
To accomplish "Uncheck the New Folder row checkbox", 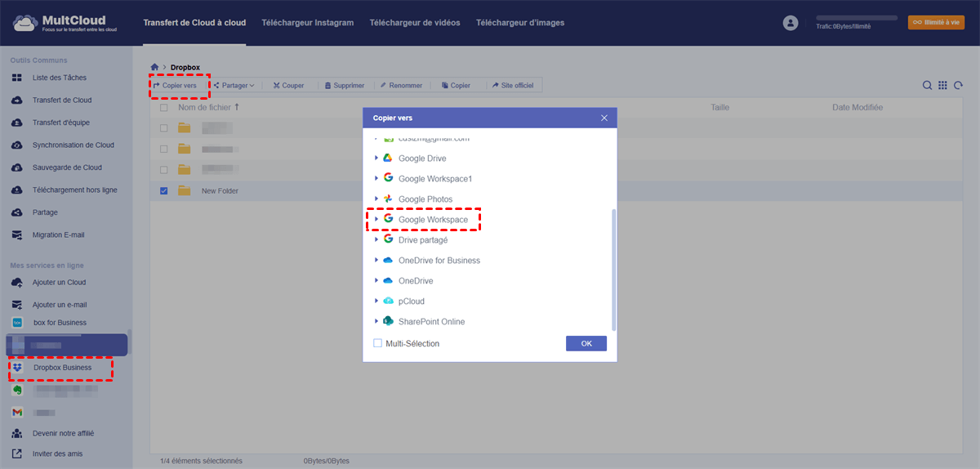I will [164, 190].
